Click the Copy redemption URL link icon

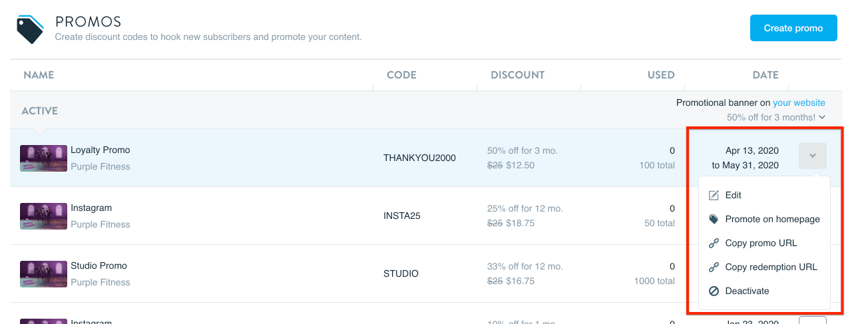click(x=714, y=267)
